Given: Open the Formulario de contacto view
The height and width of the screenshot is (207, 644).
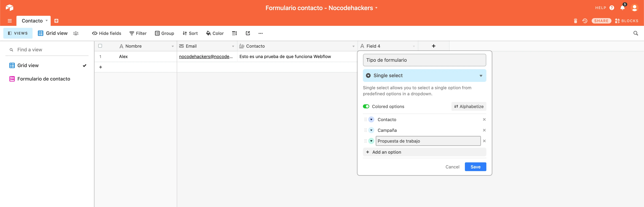Looking at the screenshot, I should (44, 79).
